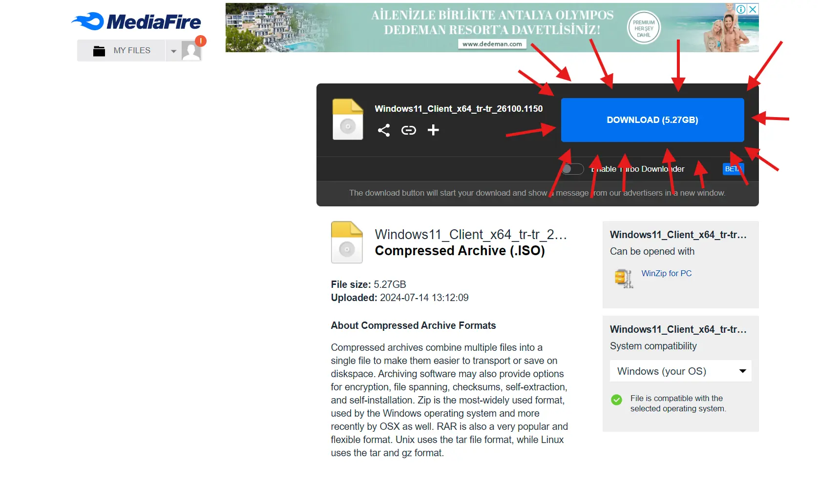This screenshot has height=504, width=818.
Task: Open the WinZip for PC link
Action: (667, 273)
